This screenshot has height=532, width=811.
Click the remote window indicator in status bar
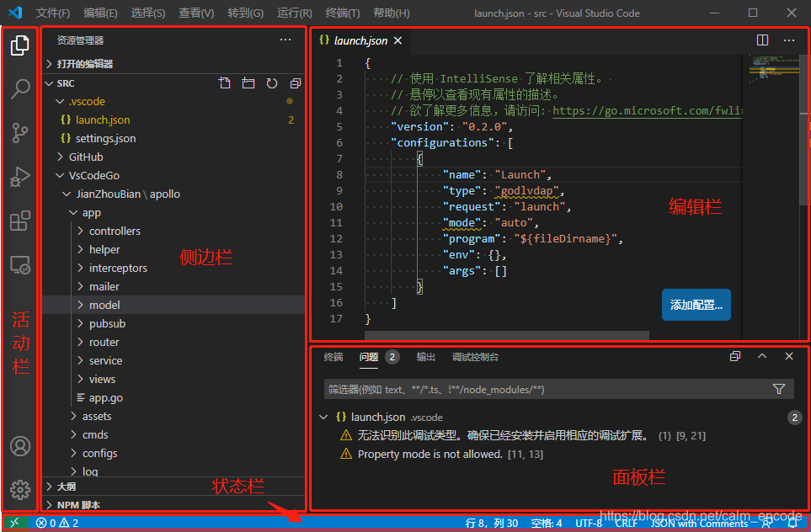(x=15, y=523)
